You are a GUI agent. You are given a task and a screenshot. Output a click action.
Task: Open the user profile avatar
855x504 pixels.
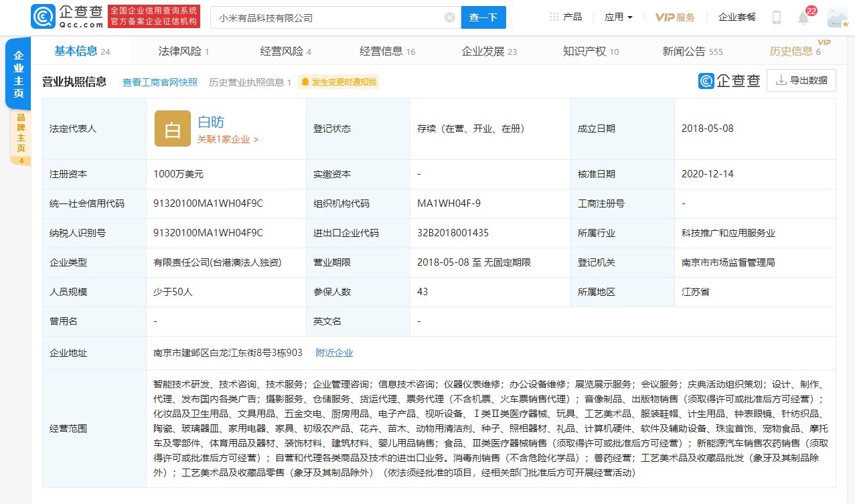[x=837, y=17]
